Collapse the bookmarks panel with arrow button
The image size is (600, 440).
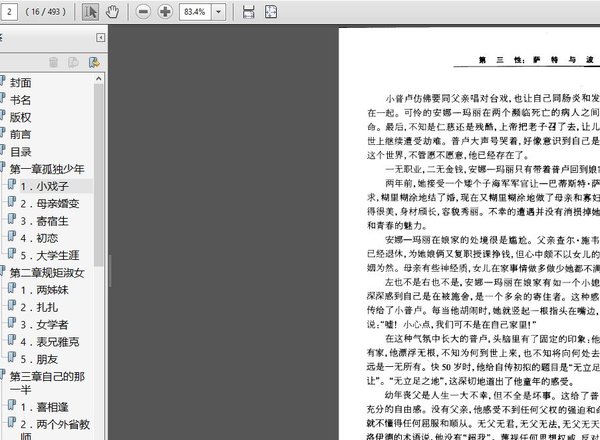100,37
